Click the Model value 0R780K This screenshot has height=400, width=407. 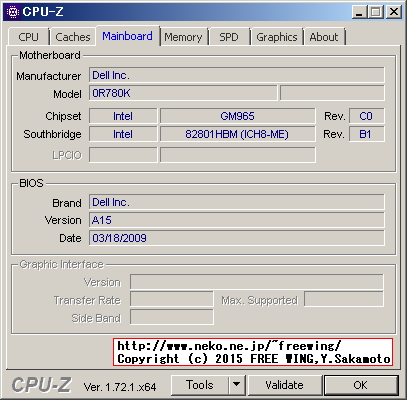[183, 93]
